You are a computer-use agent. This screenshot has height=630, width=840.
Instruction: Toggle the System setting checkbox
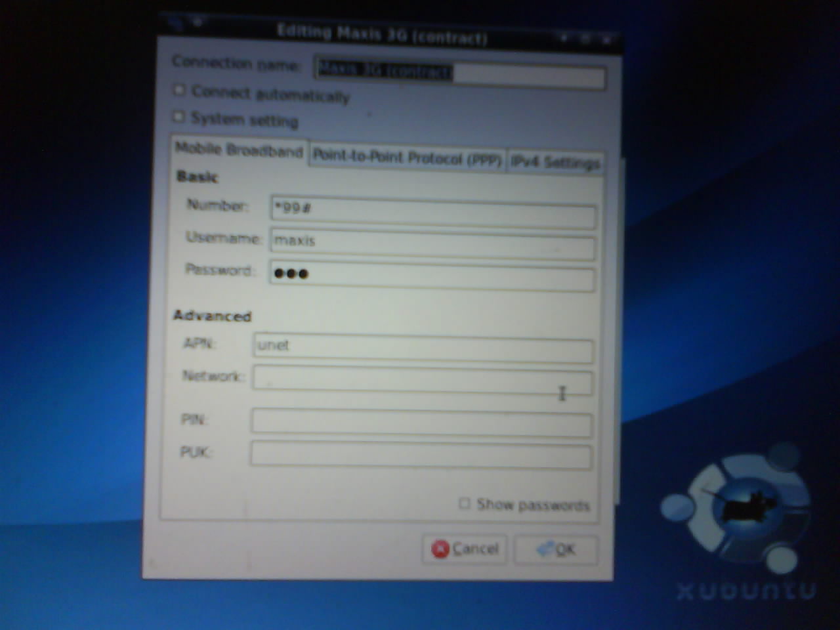tap(178, 117)
